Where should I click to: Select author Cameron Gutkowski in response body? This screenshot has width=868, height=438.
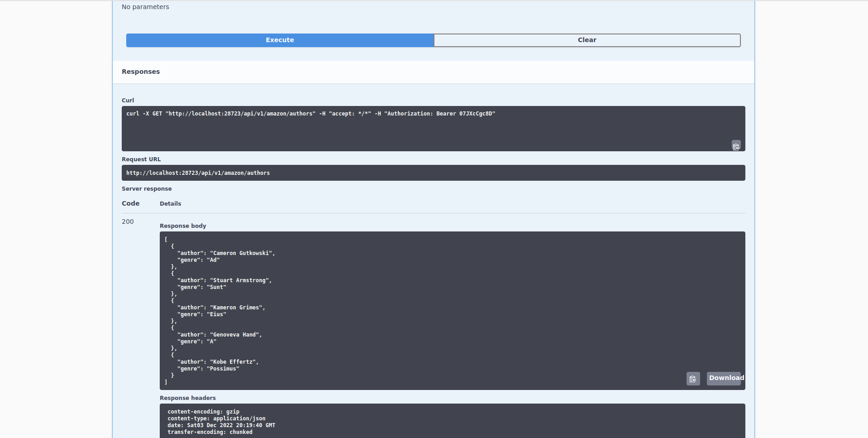pyautogui.click(x=242, y=253)
